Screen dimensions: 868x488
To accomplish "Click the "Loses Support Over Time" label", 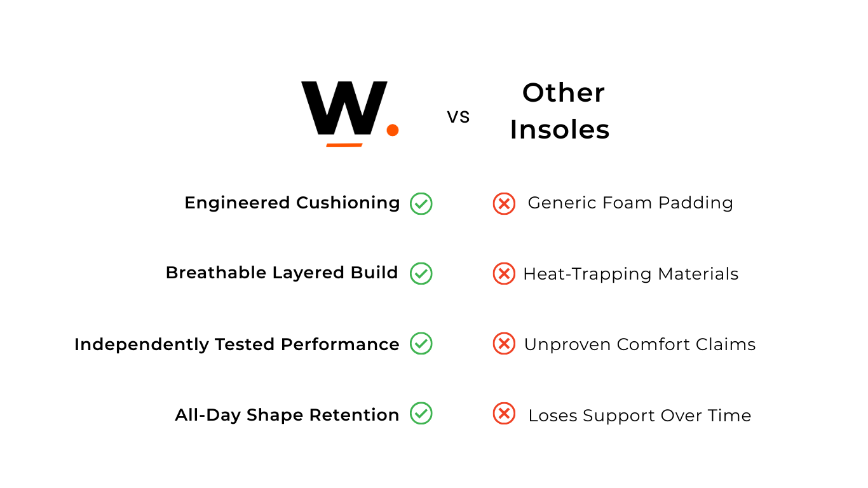I will pos(640,416).
